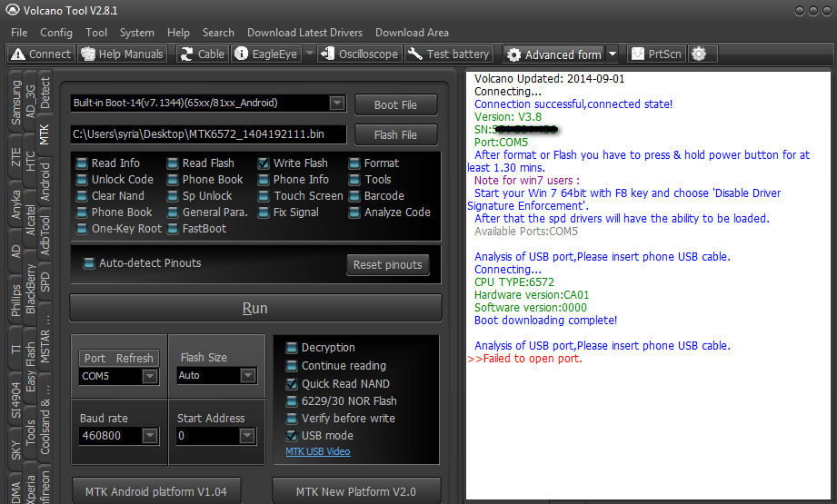This screenshot has width=837, height=504.
Task: Click 'Hardware version:CA01' log entry
Action: 532,295
